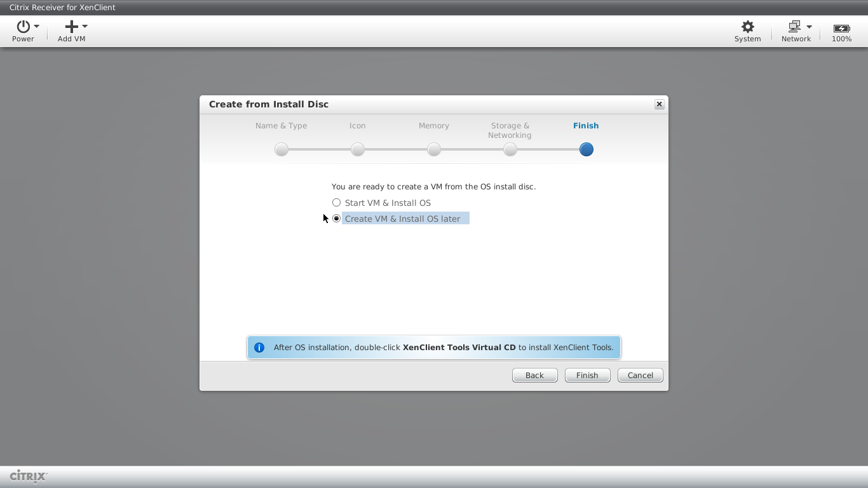Click the blue info icon in notice

tap(259, 348)
